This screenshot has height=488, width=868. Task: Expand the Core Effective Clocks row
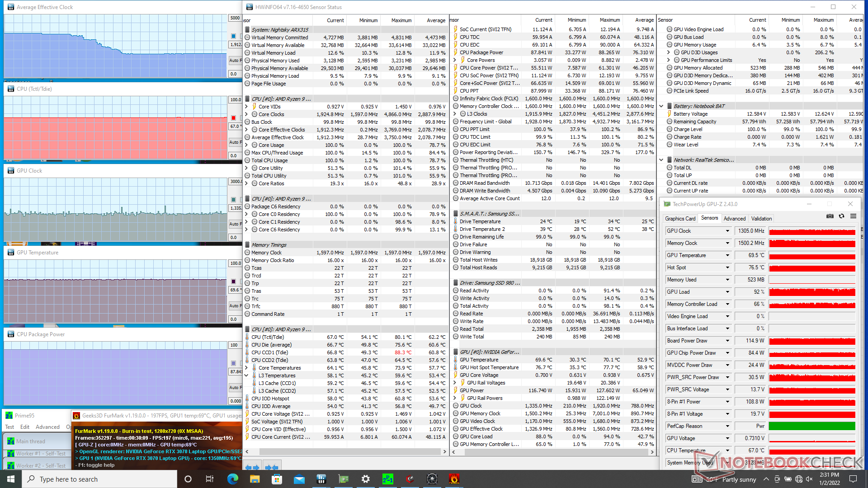click(246, 130)
